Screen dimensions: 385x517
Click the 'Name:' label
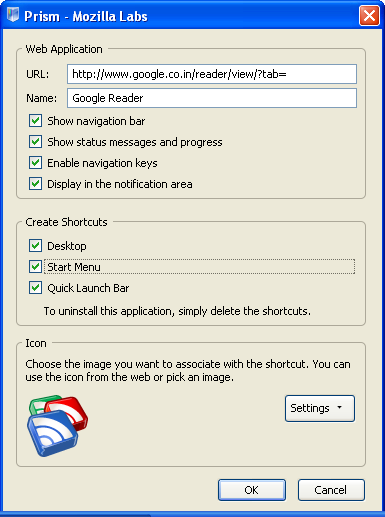click(42, 98)
